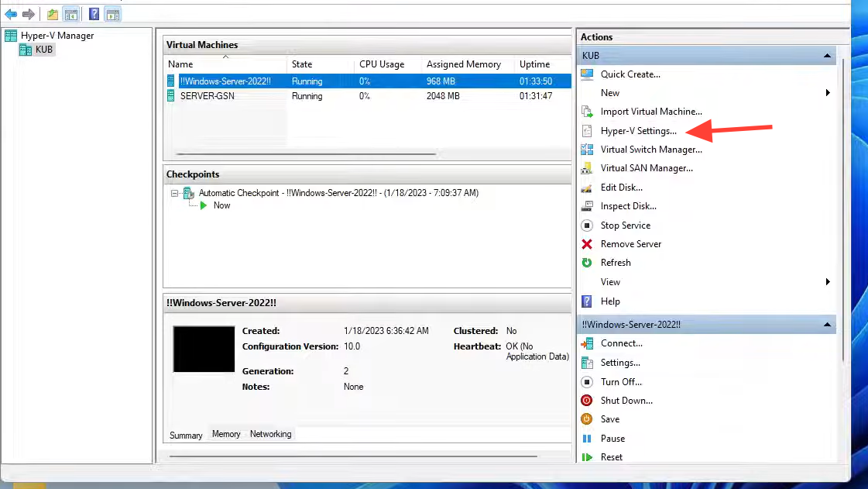Click the Help icon in Actions pane
This screenshot has height=489, width=868.
[x=587, y=301]
